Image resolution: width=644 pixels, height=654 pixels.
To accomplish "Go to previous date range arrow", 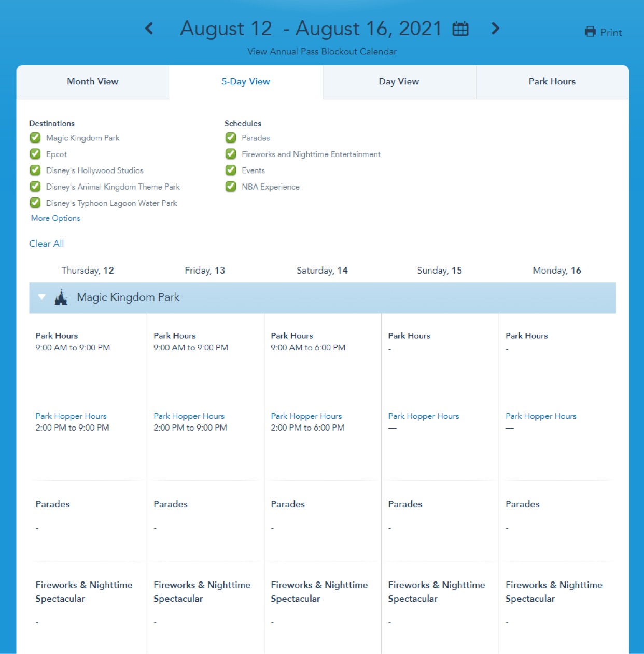I will [149, 29].
